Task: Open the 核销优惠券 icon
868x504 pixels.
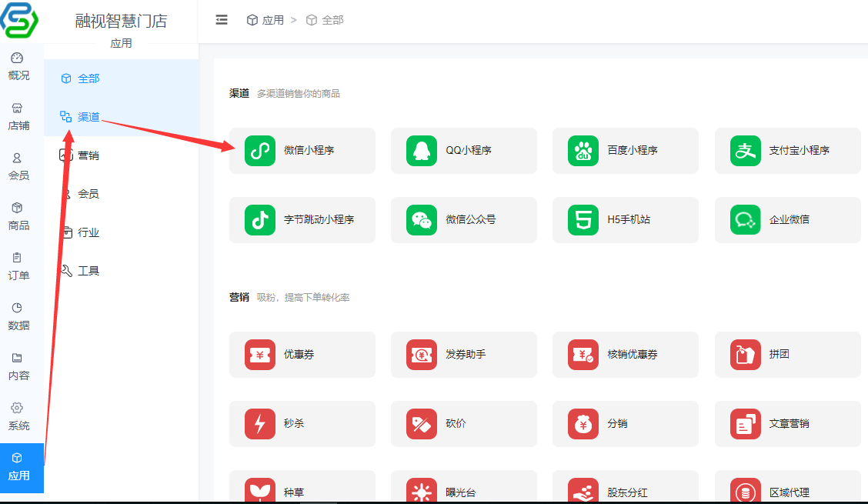Action: pos(583,355)
